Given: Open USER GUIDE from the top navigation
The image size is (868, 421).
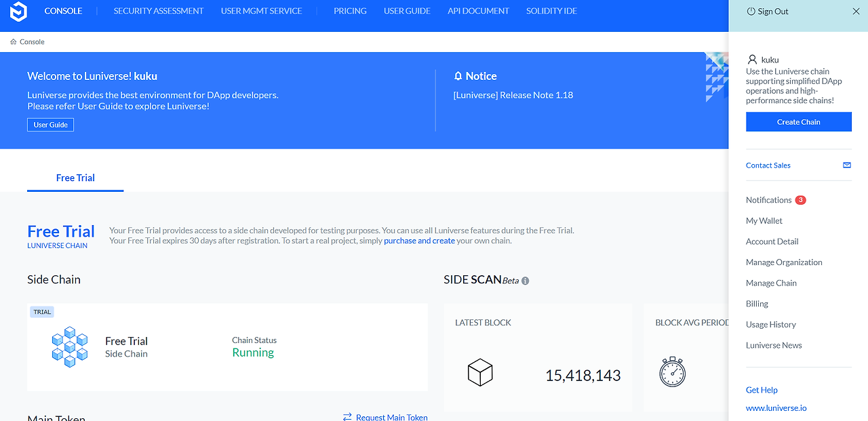Looking at the screenshot, I should 407,11.
